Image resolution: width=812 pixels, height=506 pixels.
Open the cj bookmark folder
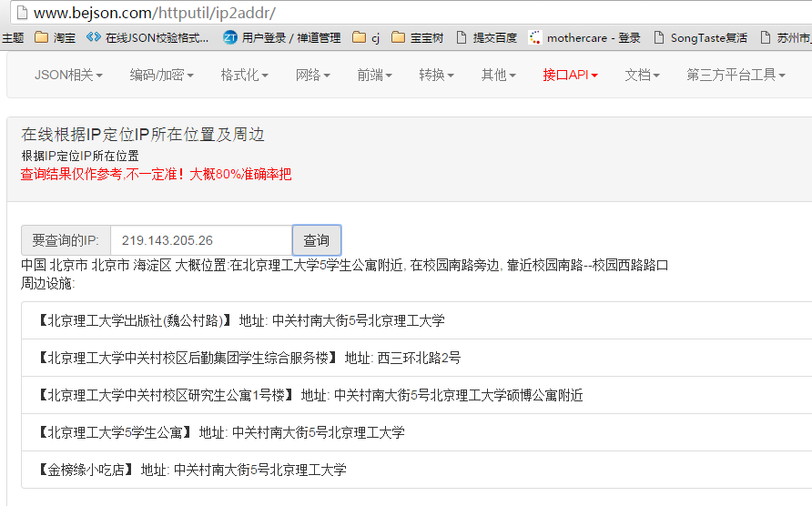[x=366, y=38]
